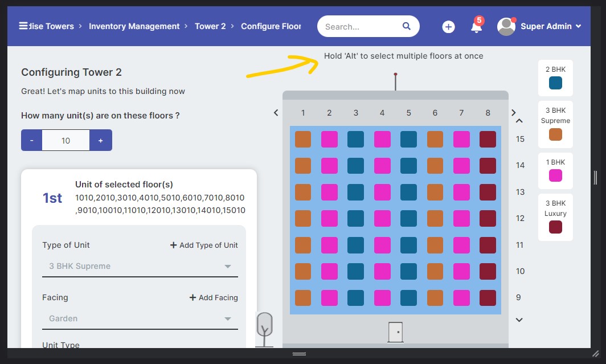Move up floors with up chevron

click(x=519, y=121)
